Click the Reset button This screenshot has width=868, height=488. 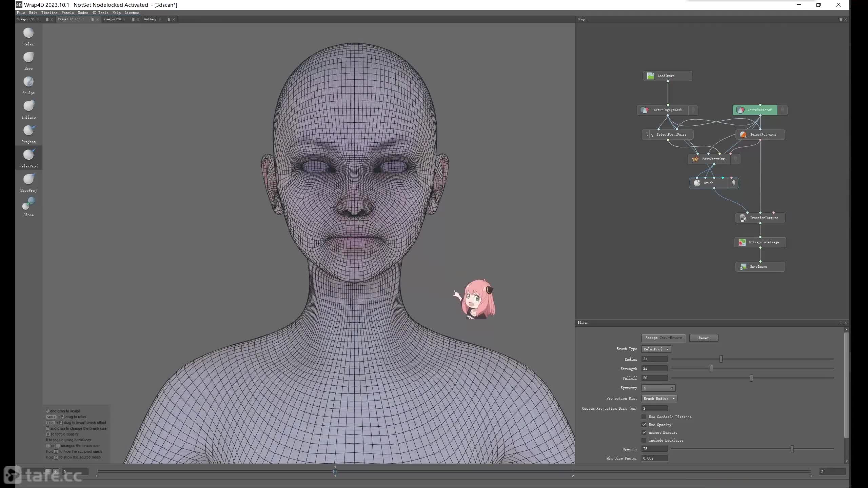point(704,338)
